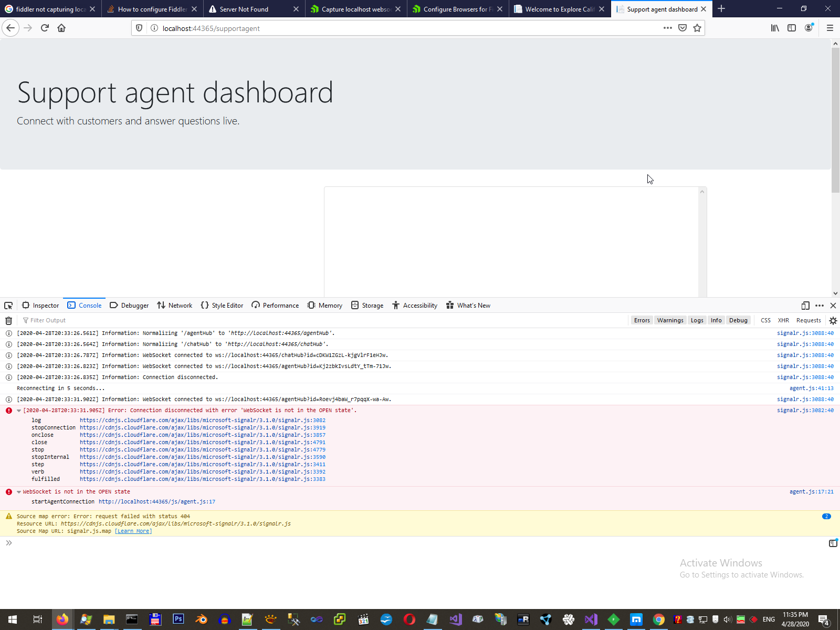This screenshot has height=630, width=840.
Task: Show site information for localhost
Action: (154, 28)
